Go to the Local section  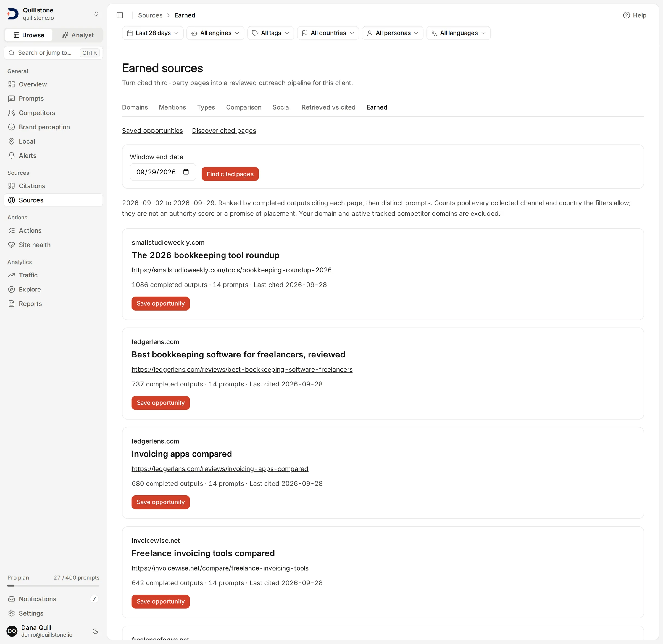pos(53,141)
